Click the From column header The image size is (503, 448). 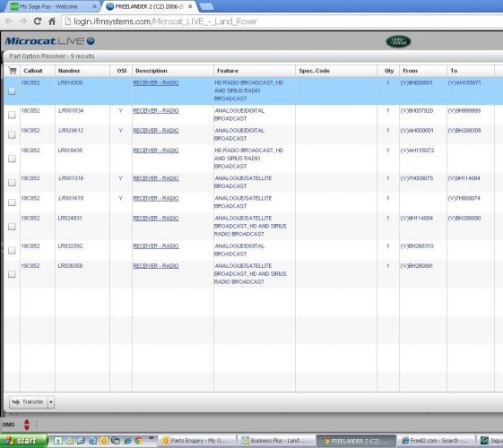click(411, 71)
